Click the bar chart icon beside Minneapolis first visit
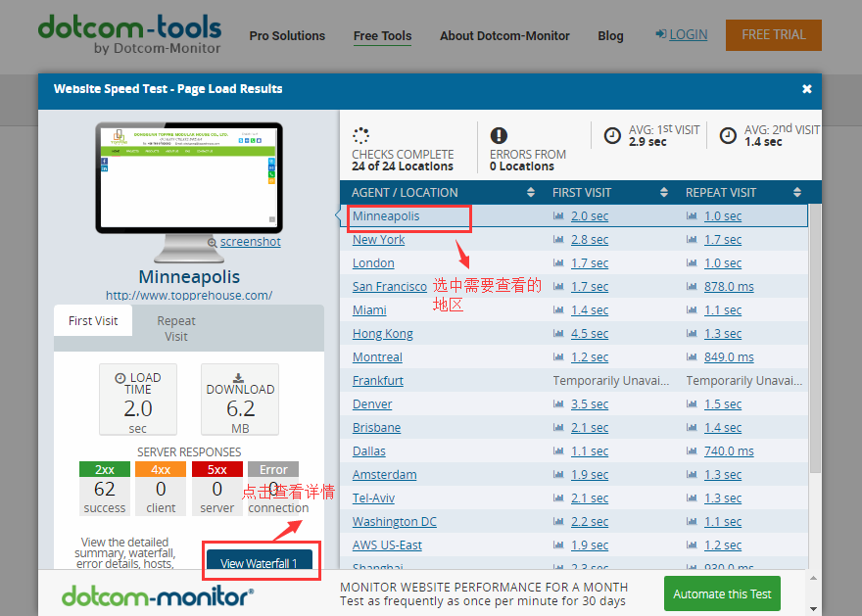Viewport: 862px width, 616px height. 558,216
